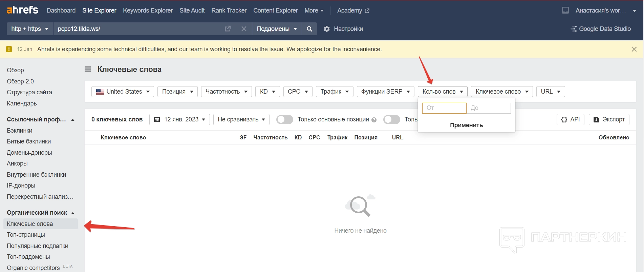Open Домены-доноры in sidebar
This screenshot has height=272, width=644.
29,153
